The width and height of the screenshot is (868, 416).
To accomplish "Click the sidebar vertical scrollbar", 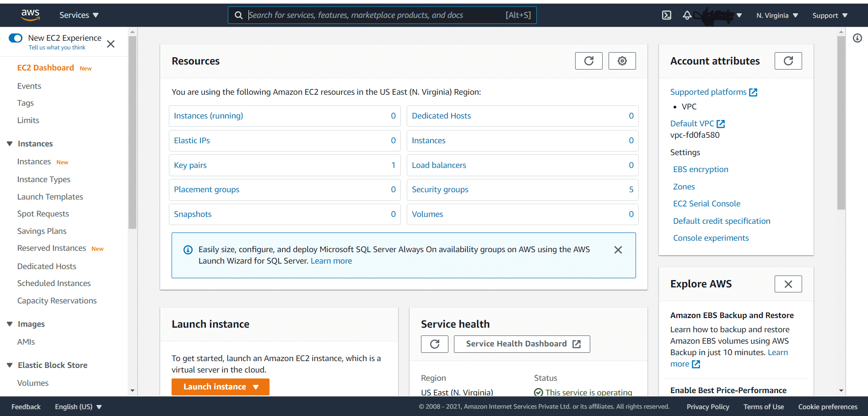I will pos(133,133).
